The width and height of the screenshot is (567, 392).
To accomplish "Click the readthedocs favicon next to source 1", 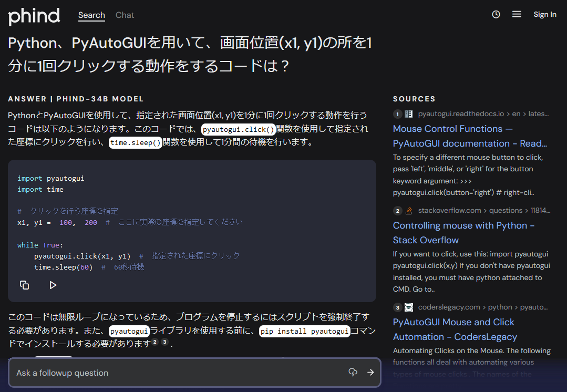I will tap(408, 113).
